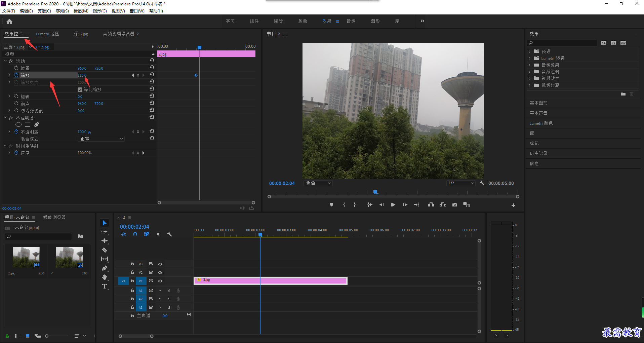Image resolution: width=644 pixels, height=343 pixels.
Task: Click the Extract button
Action: click(x=443, y=205)
